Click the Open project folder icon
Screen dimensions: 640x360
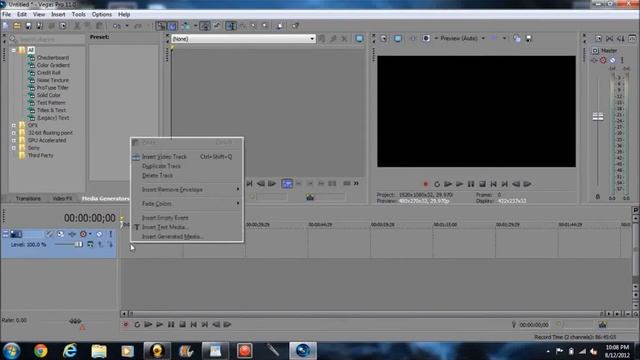[x=17, y=26]
